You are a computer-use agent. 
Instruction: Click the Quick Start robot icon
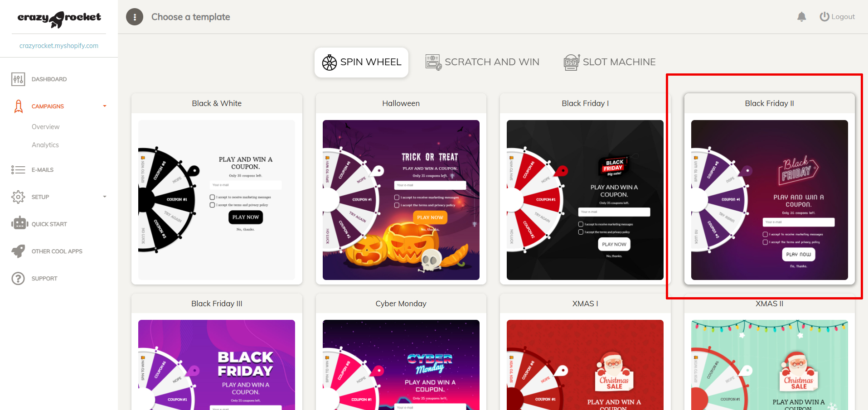click(x=19, y=223)
